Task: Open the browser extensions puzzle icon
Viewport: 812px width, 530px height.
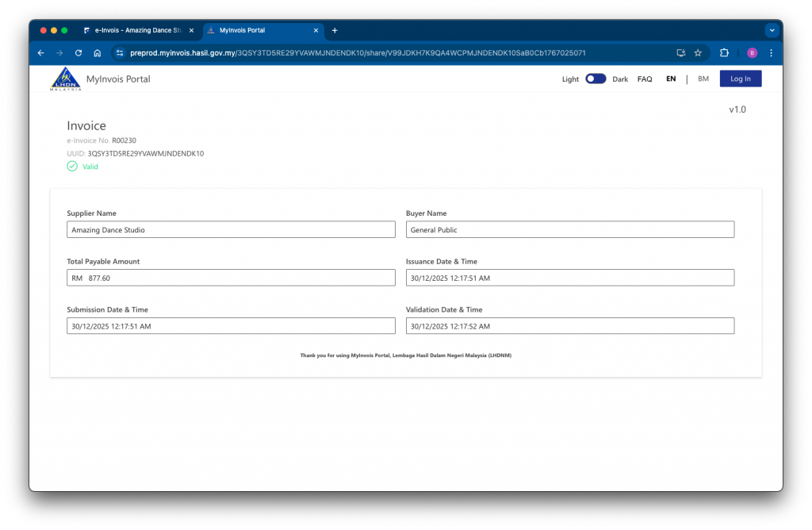Action: (724, 53)
